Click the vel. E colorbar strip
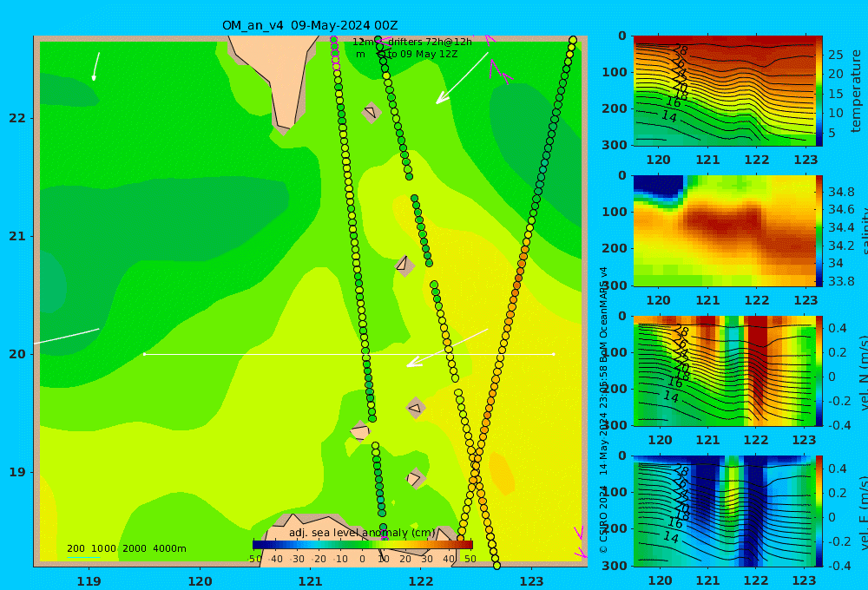 tap(819, 511)
